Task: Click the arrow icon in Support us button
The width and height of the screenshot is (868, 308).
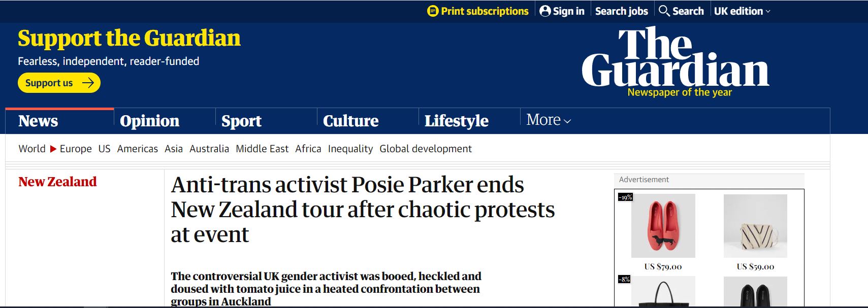Action: pos(88,83)
